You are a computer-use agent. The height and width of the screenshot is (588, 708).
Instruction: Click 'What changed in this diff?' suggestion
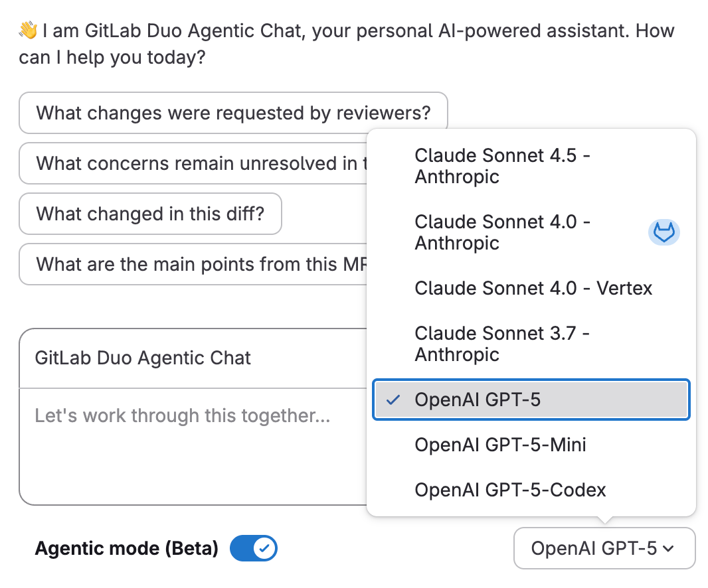(x=150, y=214)
